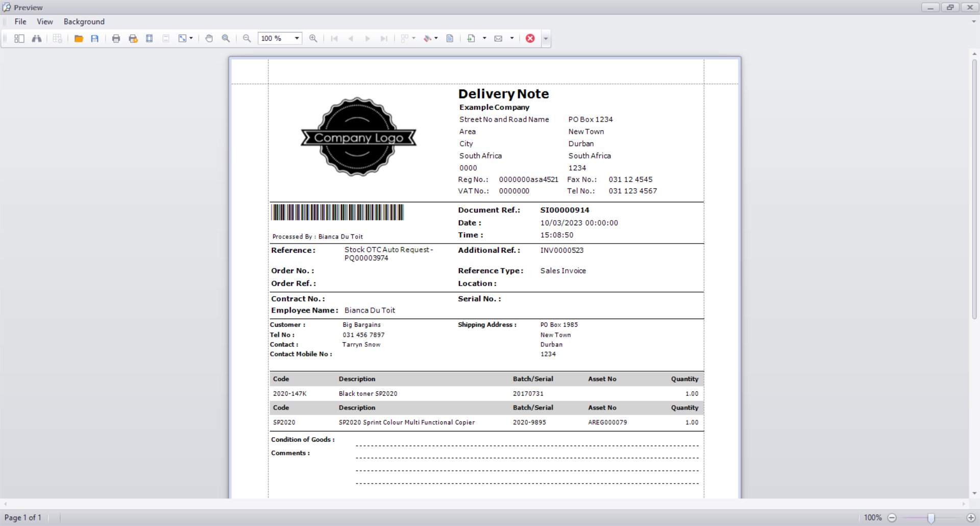Click the Example Company name
The width and height of the screenshot is (980, 526).
(x=494, y=107)
